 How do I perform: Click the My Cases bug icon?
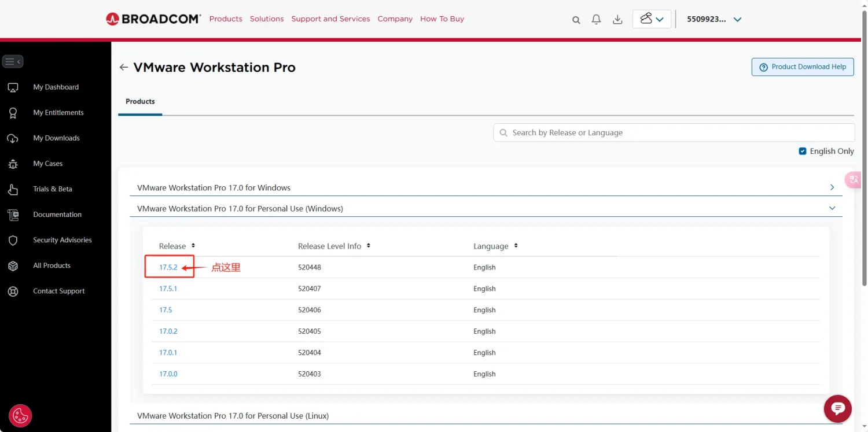[13, 164]
